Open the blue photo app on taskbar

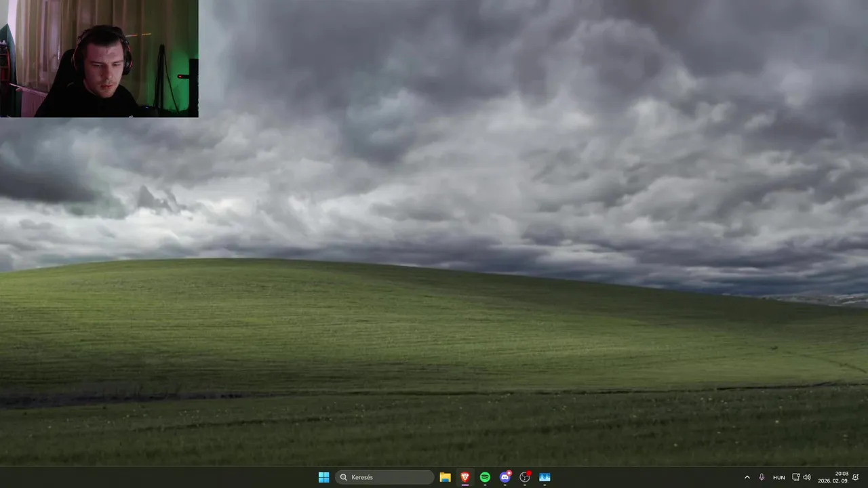[x=545, y=477]
